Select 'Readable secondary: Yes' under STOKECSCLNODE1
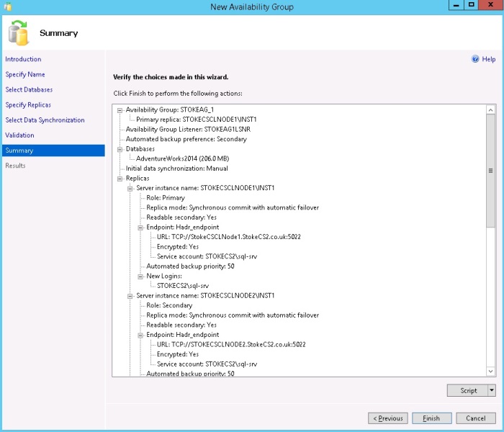This screenshot has width=504, height=432. pos(181,217)
